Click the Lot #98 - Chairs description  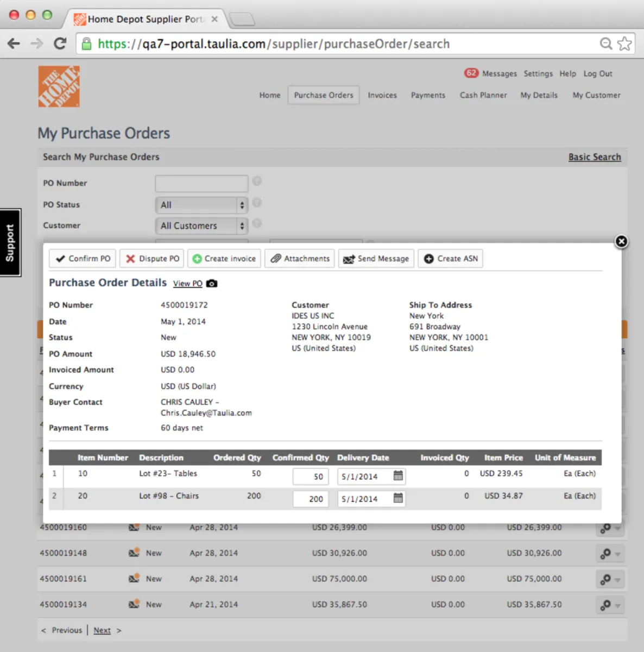(169, 496)
